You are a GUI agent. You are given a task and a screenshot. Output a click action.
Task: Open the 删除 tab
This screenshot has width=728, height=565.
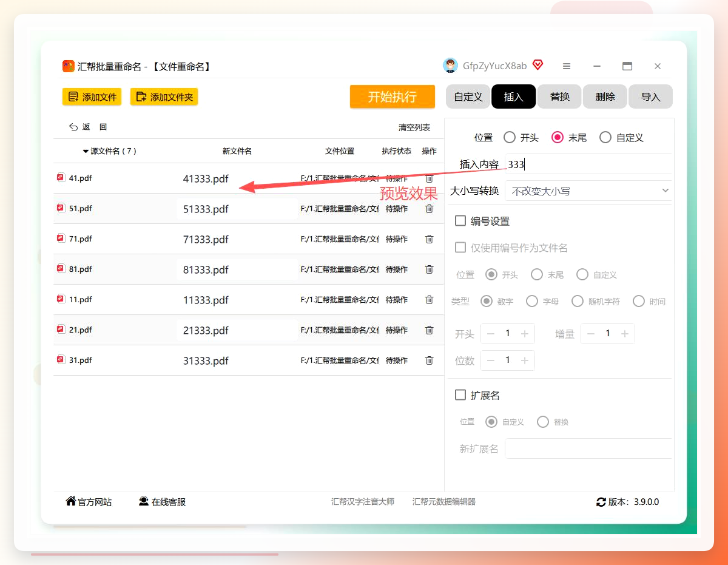tap(605, 96)
